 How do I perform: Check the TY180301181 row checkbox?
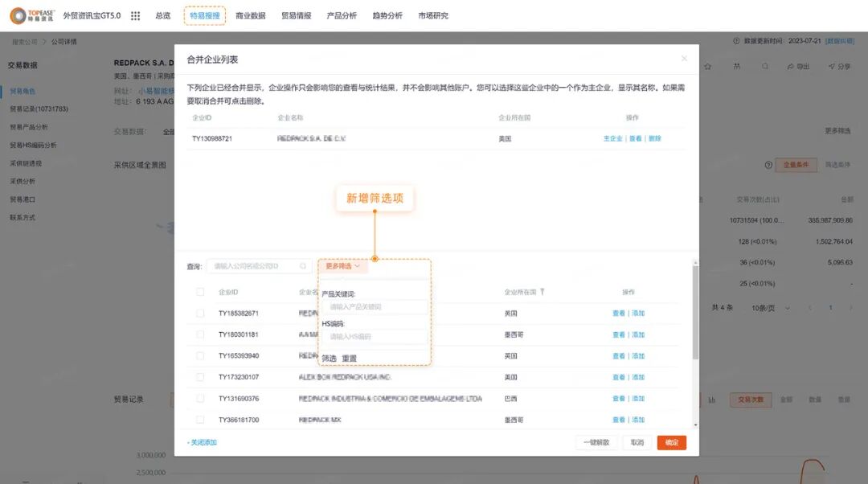coord(200,334)
